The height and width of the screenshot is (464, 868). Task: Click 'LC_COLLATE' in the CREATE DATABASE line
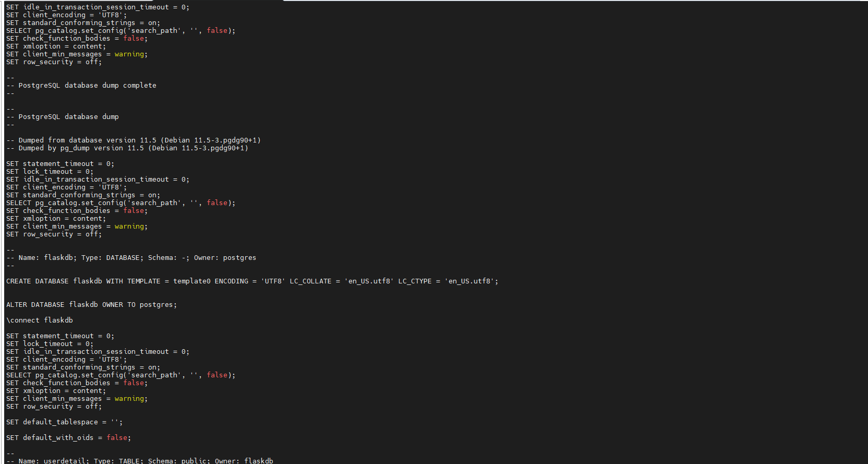pos(311,281)
